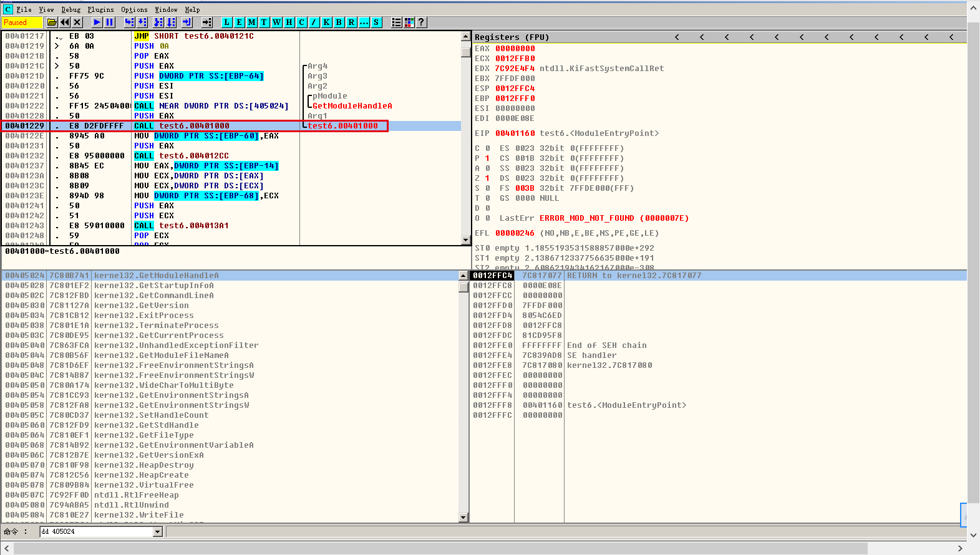Select stack row 'End of SEH chain'
Viewport: 980px width, 555px height.
tap(718, 345)
